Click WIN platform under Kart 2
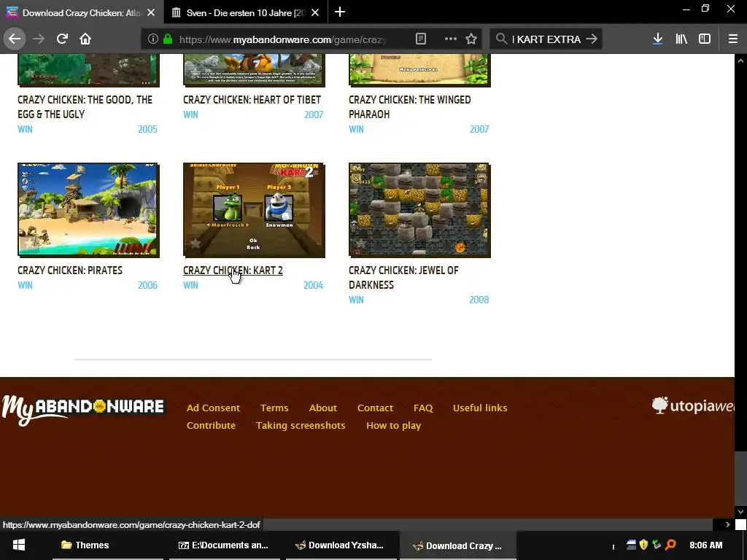The width and height of the screenshot is (747, 560). click(190, 285)
